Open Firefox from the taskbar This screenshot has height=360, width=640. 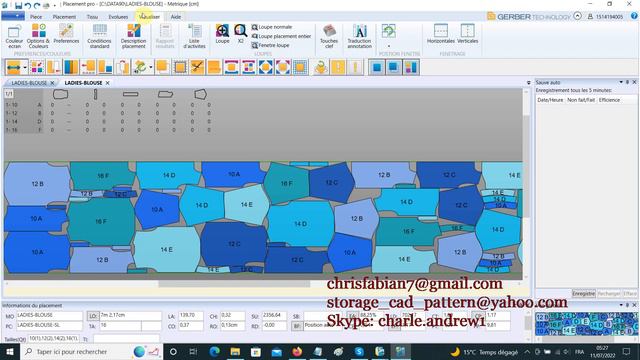(x=297, y=351)
